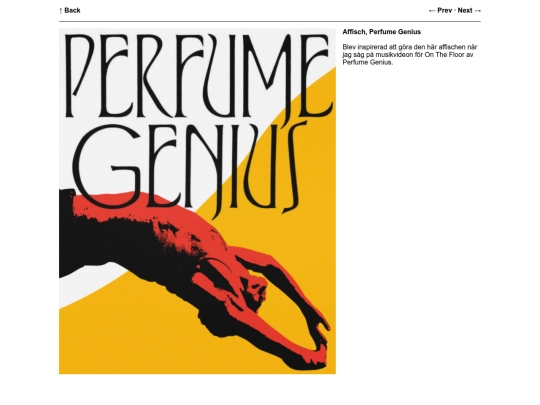This screenshot has width=540, height=405.
Task: Click the left arrow before Prev
Action: 432,11
